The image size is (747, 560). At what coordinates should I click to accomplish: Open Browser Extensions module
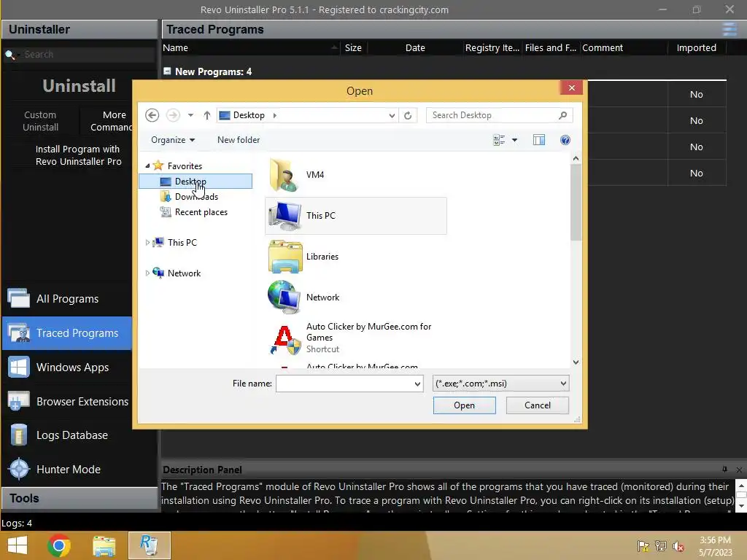coord(67,402)
